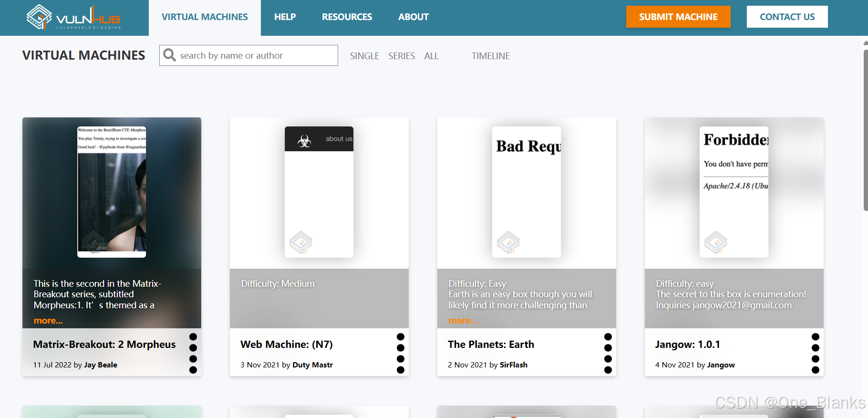Open the Bad Request thumbnail for Earth
Viewport: 868px width, 418px height.
(527, 192)
